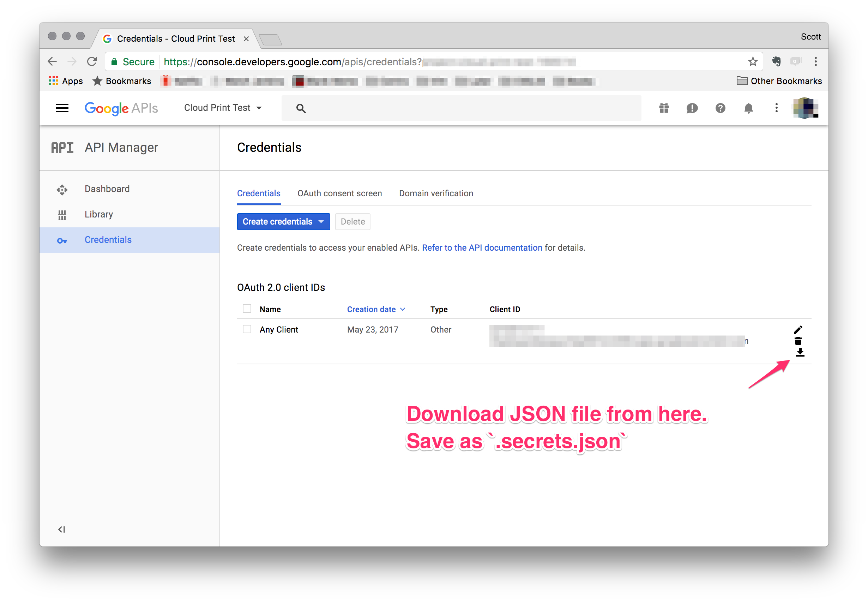The image size is (868, 603).
Task: Open the API documentation link
Action: [482, 248]
